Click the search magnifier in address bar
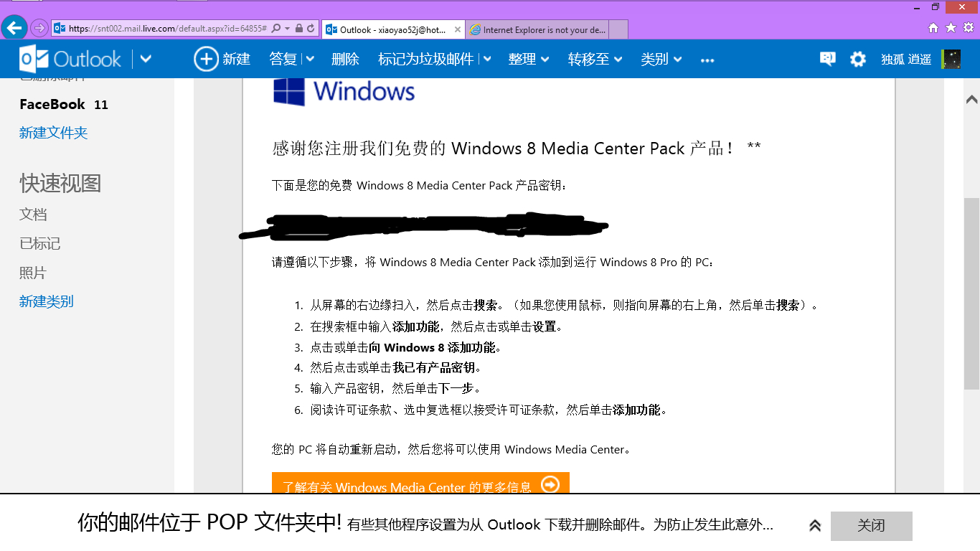 (277, 29)
